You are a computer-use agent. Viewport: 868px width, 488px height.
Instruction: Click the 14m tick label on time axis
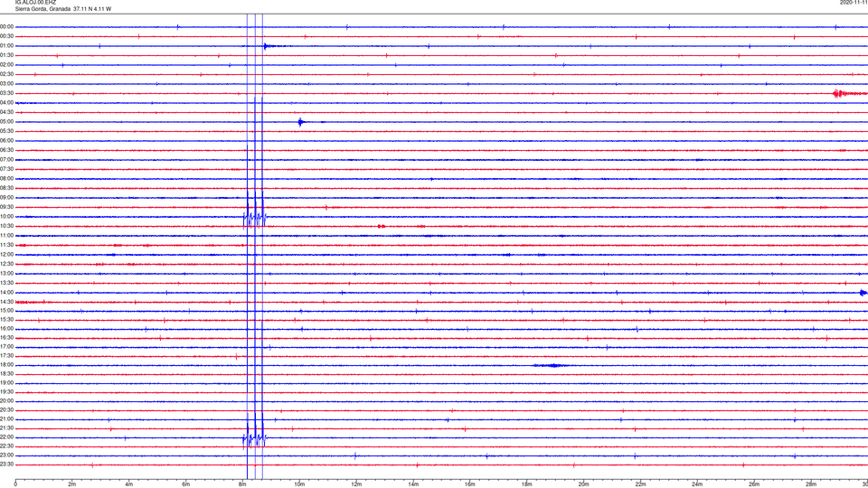413,484
